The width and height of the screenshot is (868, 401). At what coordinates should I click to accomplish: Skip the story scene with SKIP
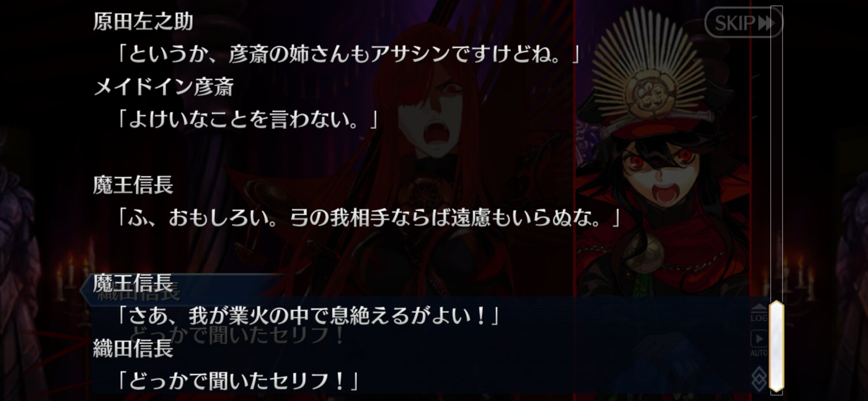click(x=743, y=23)
